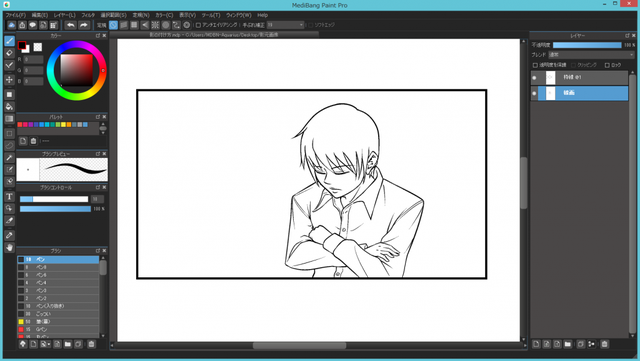Enable the vanishing point snap guide

[145, 25]
